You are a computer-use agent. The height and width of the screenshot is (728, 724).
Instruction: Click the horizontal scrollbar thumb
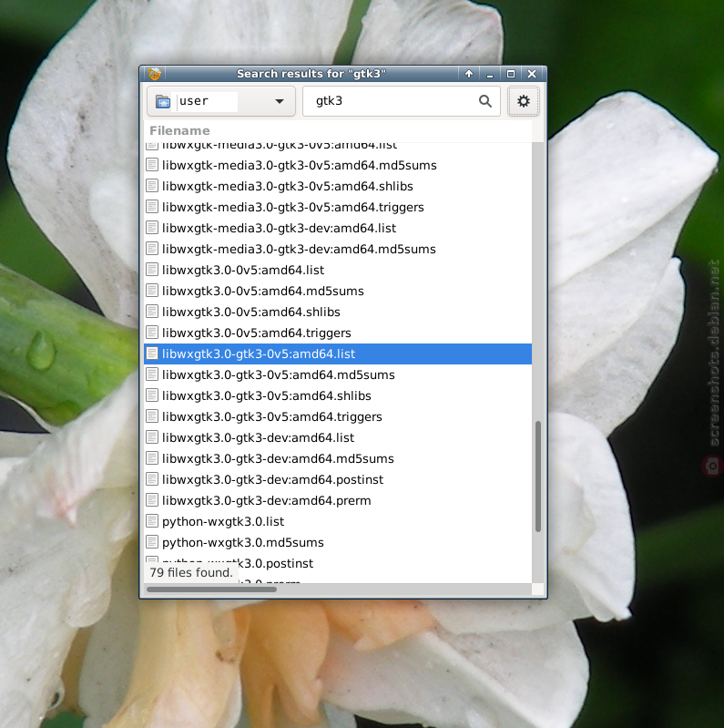pyautogui.click(x=211, y=590)
